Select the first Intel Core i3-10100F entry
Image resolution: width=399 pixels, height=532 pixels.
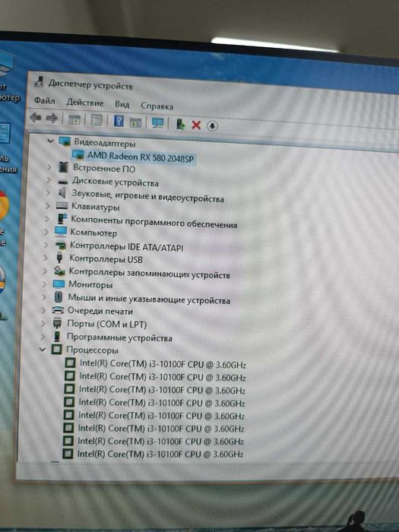point(163,364)
